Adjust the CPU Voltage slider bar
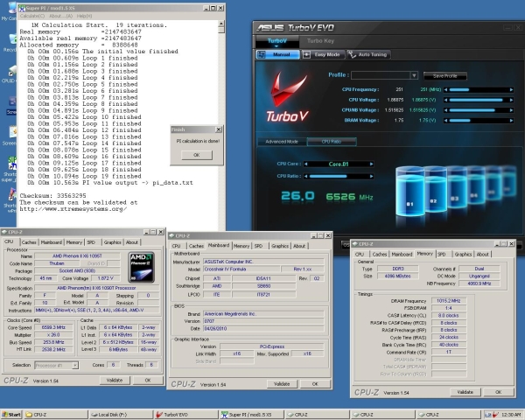Viewport: 525px width, 420px height. pos(479,100)
